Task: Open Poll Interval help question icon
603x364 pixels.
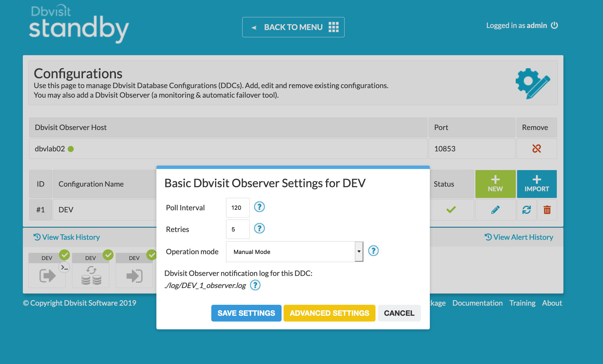Action: (x=259, y=207)
